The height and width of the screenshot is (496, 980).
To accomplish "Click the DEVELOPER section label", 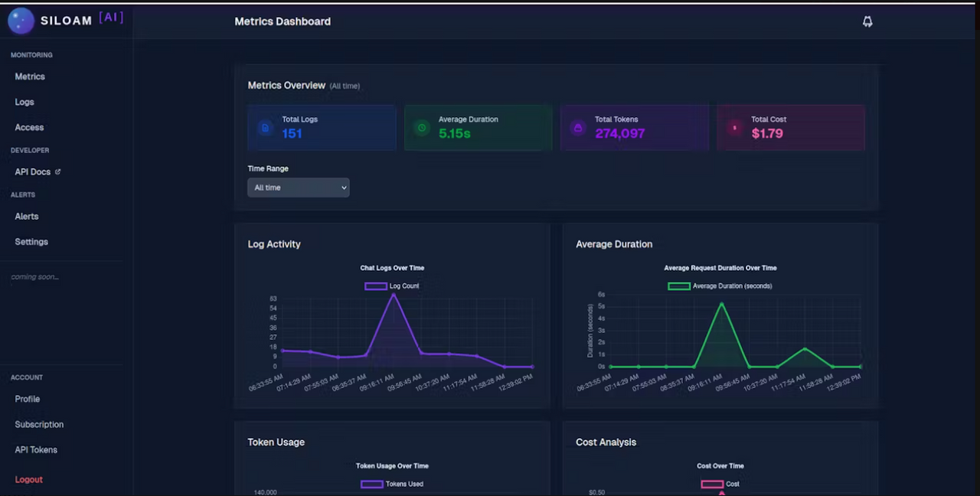I will click(x=30, y=150).
